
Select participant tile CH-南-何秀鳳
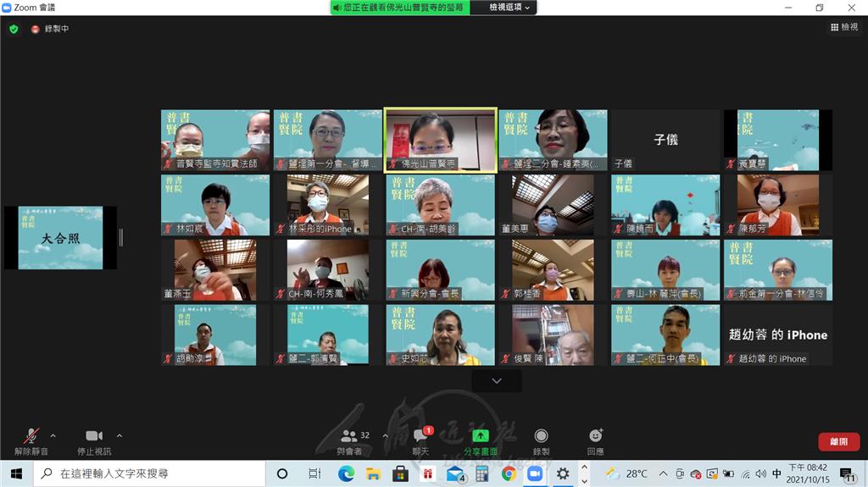point(328,270)
